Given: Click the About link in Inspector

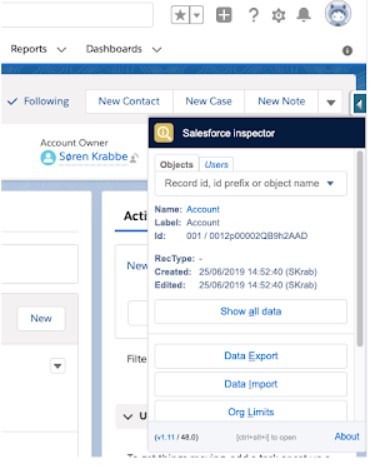Looking at the screenshot, I should click(x=347, y=436).
